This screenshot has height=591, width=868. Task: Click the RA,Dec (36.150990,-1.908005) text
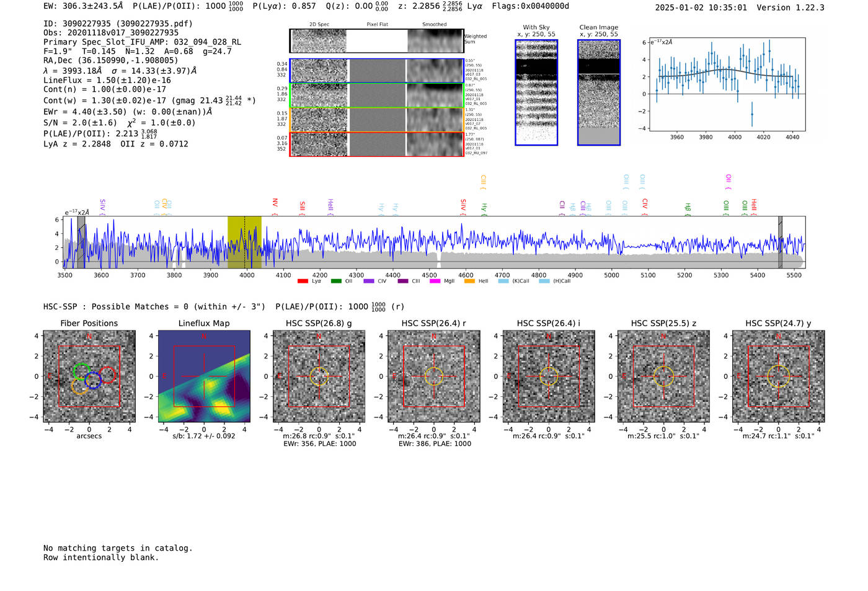[110, 60]
